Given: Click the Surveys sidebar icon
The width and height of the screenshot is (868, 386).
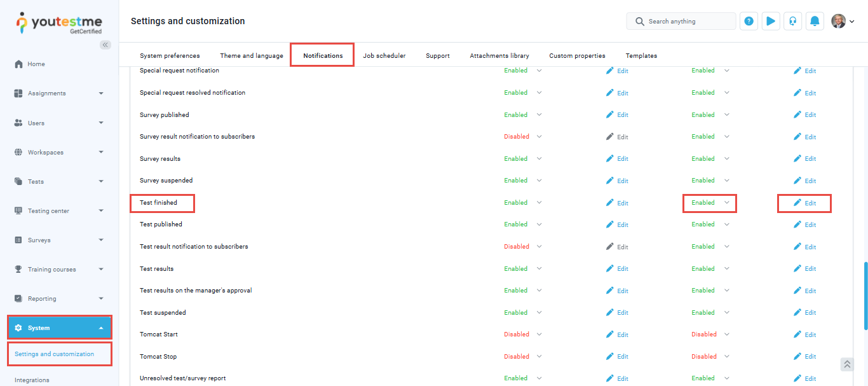Looking at the screenshot, I should tap(18, 240).
